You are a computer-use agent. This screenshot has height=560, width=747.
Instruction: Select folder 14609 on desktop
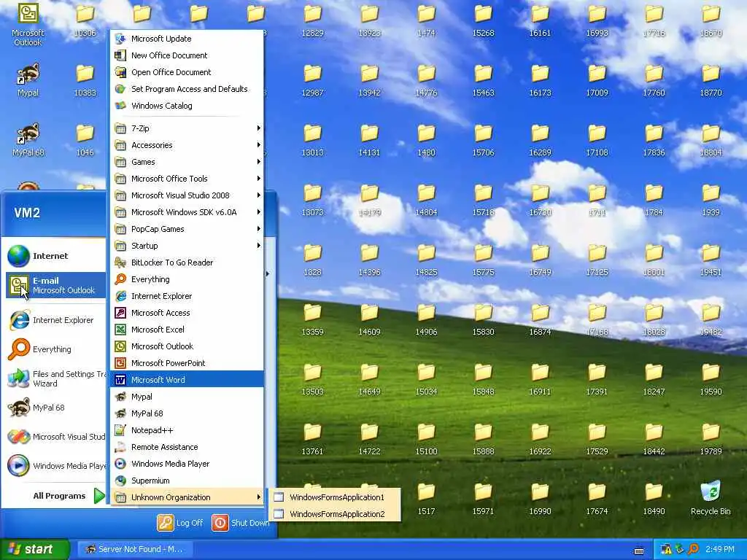(369, 319)
